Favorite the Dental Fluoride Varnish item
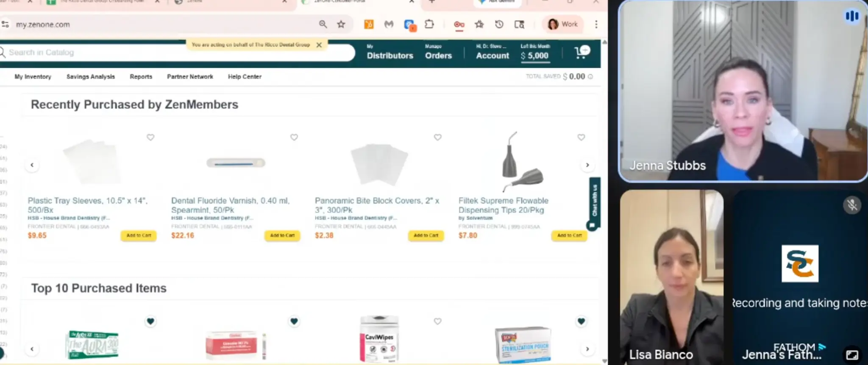Viewport: 868px width, 365px height. 294,137
